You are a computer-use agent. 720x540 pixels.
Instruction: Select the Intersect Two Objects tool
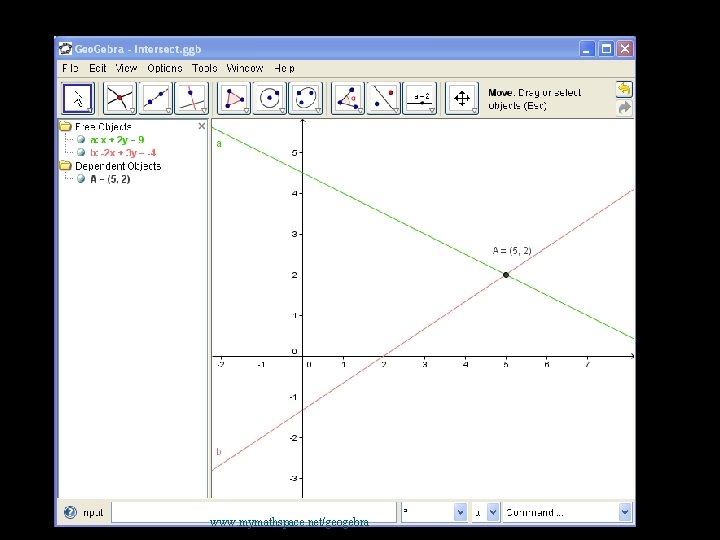coord(120,98)
